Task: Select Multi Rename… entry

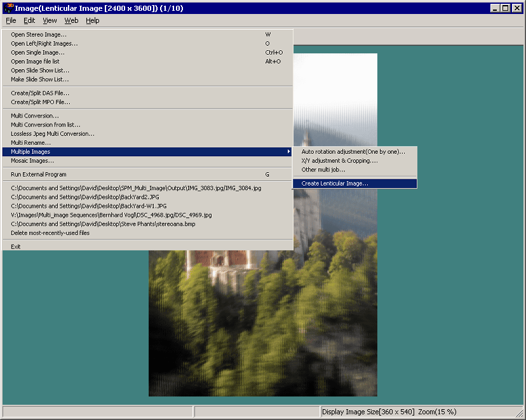Action: (147, 142)
